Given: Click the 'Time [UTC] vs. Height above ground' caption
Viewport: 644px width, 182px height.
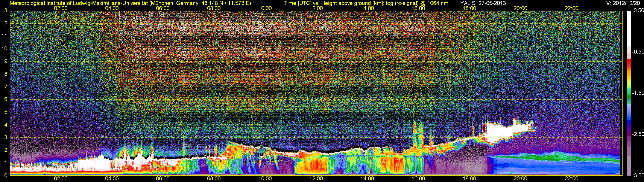Looking at the screenshot, I should pos(366,3).
